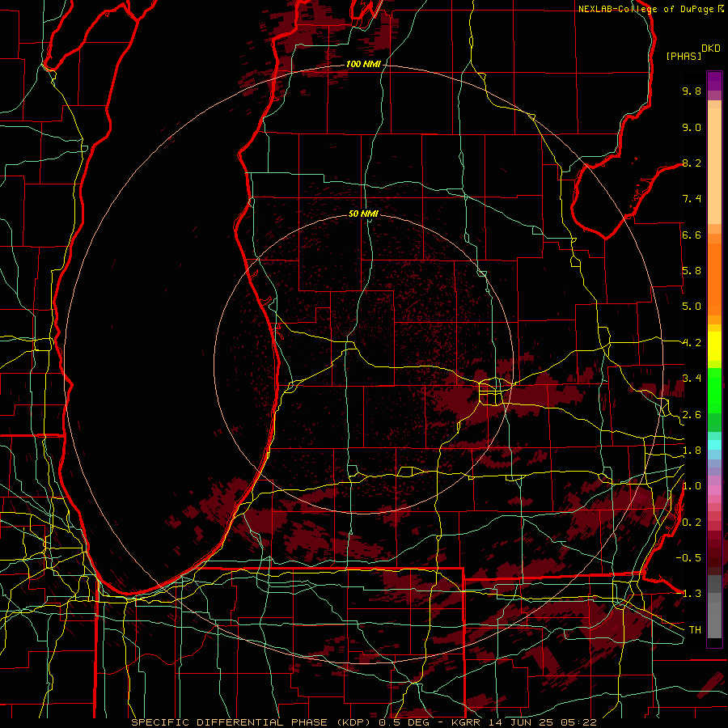Click the 4.2 scale value
The width and height of the screenshot is (728, 728).
point(692,343)
